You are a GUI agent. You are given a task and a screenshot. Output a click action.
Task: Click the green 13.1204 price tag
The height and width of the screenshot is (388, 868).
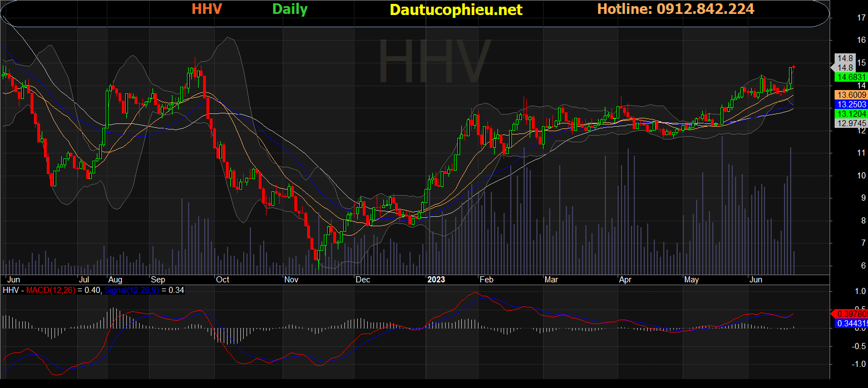851,113
